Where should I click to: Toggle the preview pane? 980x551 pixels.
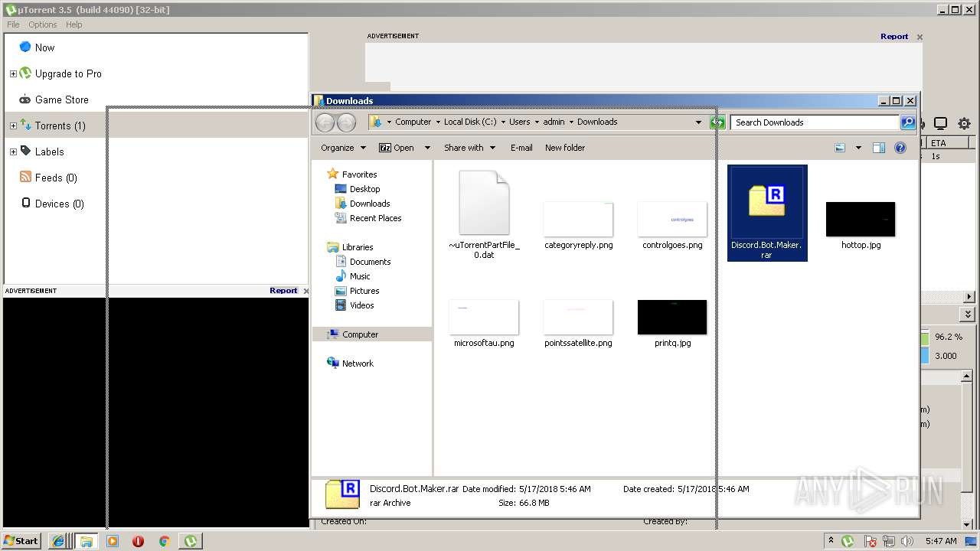click(879, 148)
